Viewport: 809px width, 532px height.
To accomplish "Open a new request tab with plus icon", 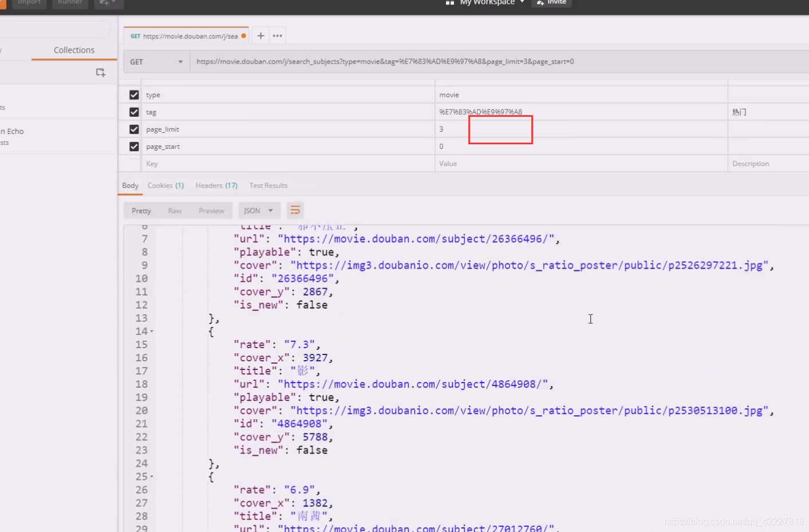I will pos(261,36).
